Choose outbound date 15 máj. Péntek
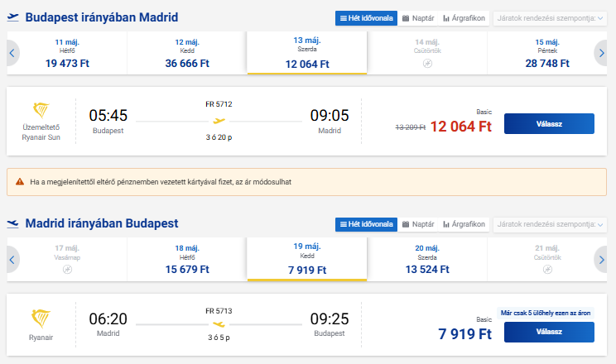The width and height of the screenshot is (616, 364). [x=547, y=53]
